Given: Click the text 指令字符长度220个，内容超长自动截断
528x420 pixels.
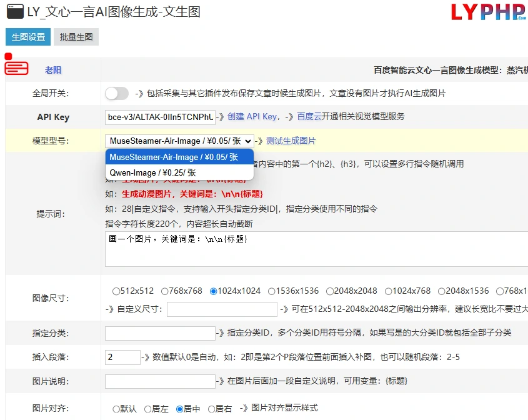Looking at the screenshot, I should [179, 224].
